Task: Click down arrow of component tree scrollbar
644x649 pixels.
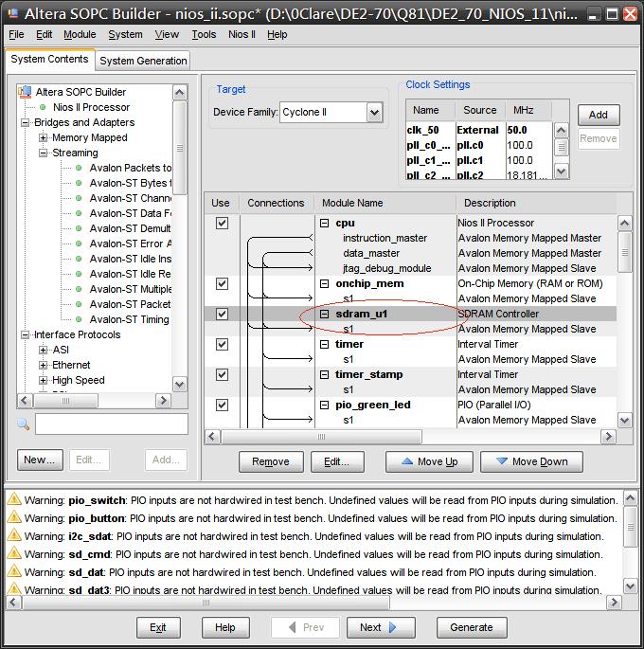Action: click(180, 385)
